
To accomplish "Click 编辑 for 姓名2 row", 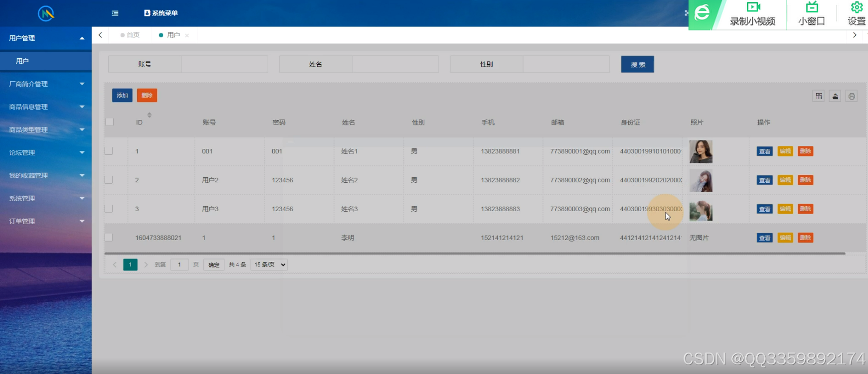I will point(785,180).
